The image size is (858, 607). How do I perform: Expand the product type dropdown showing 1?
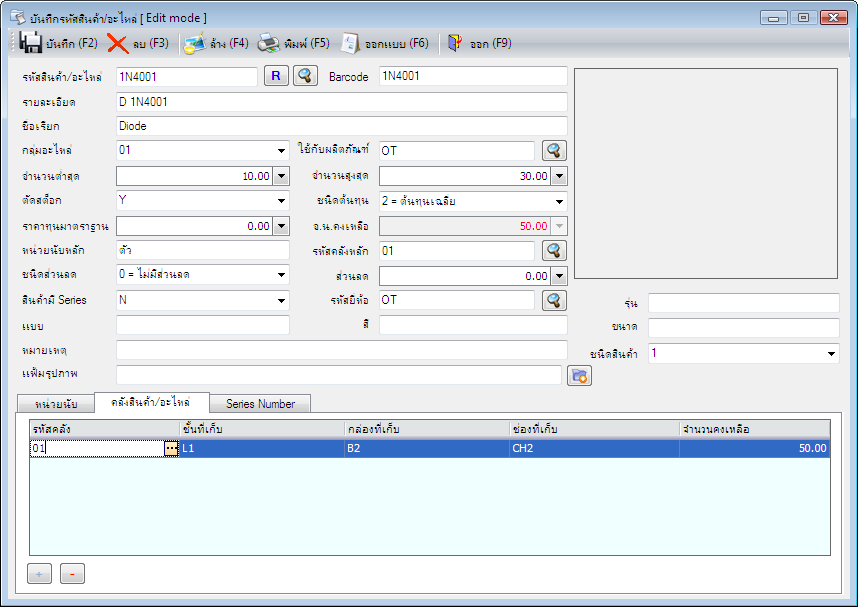pyautogui.click(x=831, y=354)
